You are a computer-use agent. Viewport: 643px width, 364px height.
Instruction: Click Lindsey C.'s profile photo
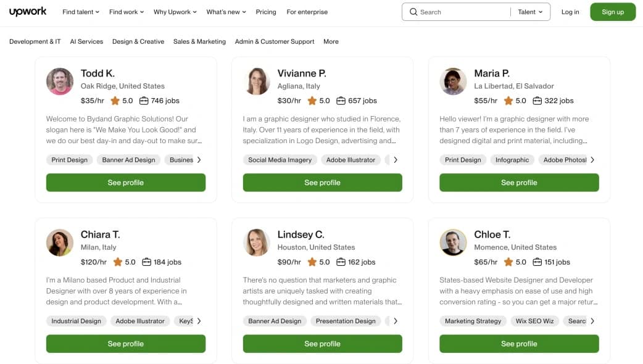[257, 242]
